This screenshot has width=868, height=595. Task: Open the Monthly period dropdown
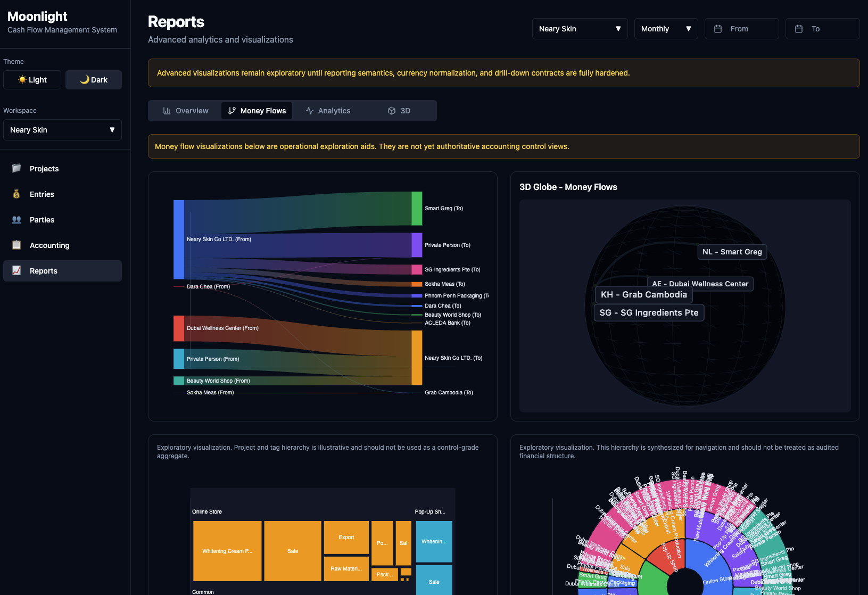point(666,29)
